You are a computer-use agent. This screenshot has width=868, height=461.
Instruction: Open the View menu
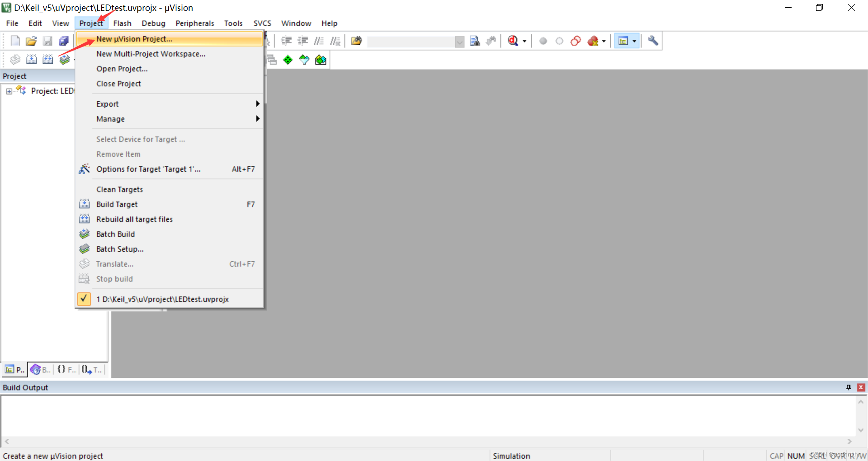[61, 23]
